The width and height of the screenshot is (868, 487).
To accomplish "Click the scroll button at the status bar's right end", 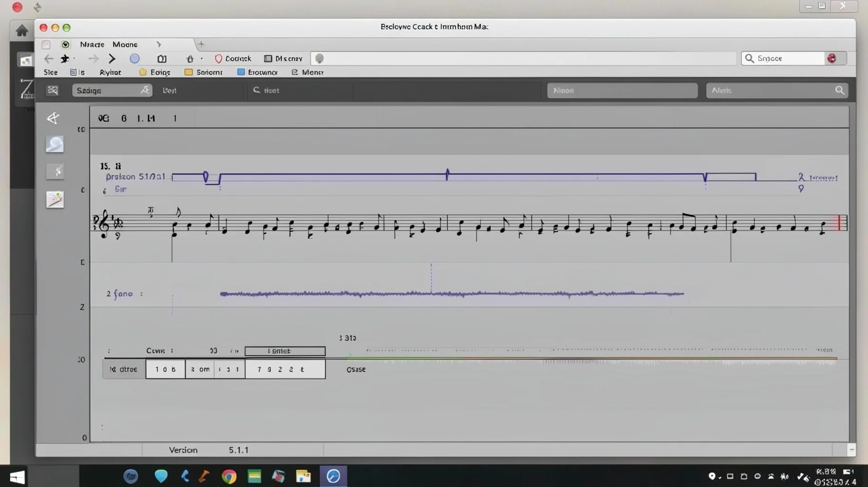I will tap(851, 449).
